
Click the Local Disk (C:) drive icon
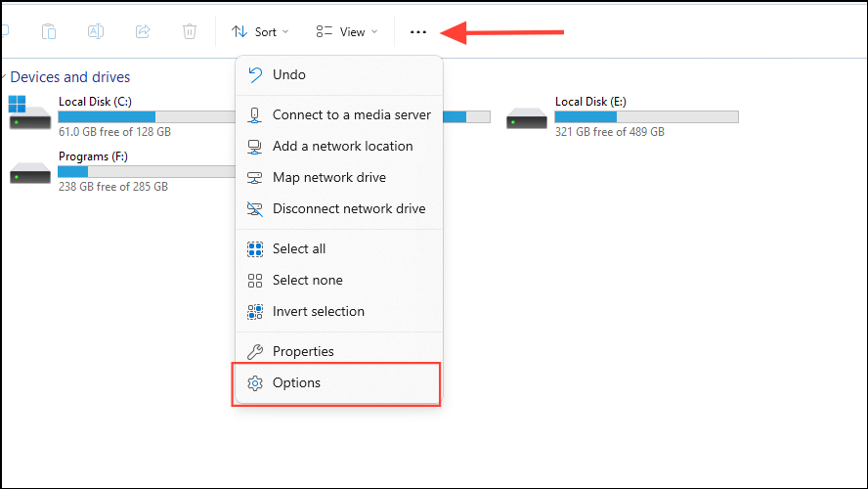click(x=29, y=112)
